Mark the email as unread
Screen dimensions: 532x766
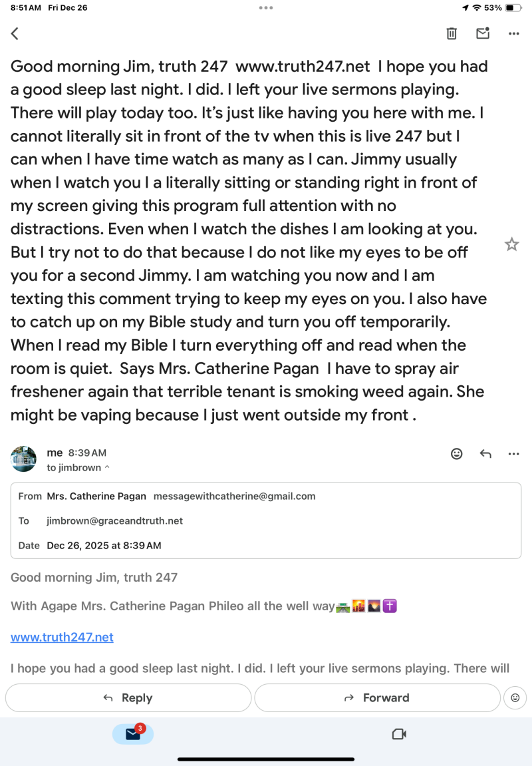pyautogui.click(x=482, y=33)
